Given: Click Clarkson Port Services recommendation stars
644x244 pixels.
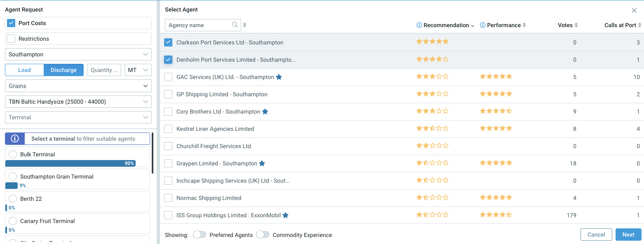Looking at the screenshot, I should tap(432, 42).
